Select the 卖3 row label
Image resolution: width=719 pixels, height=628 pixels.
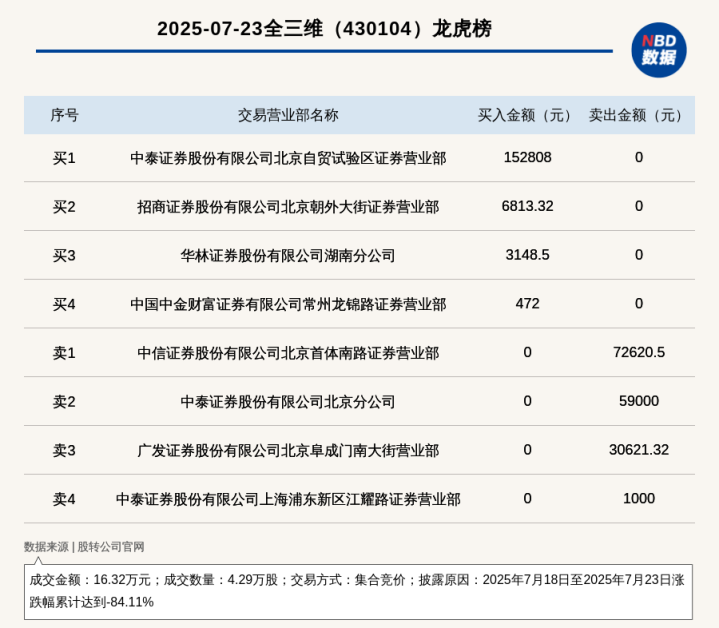[64, 451]
